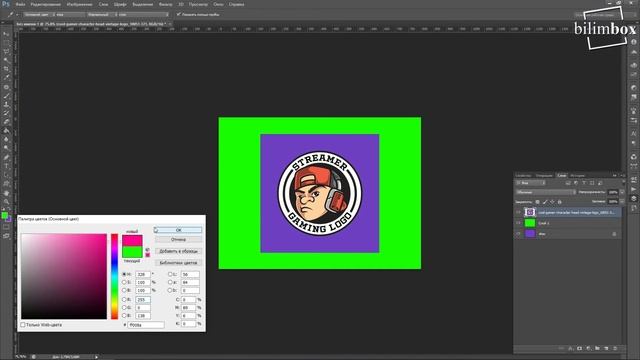Select the Move tool
This screenshot has width=640, height=360.
(x=6, y=34)
